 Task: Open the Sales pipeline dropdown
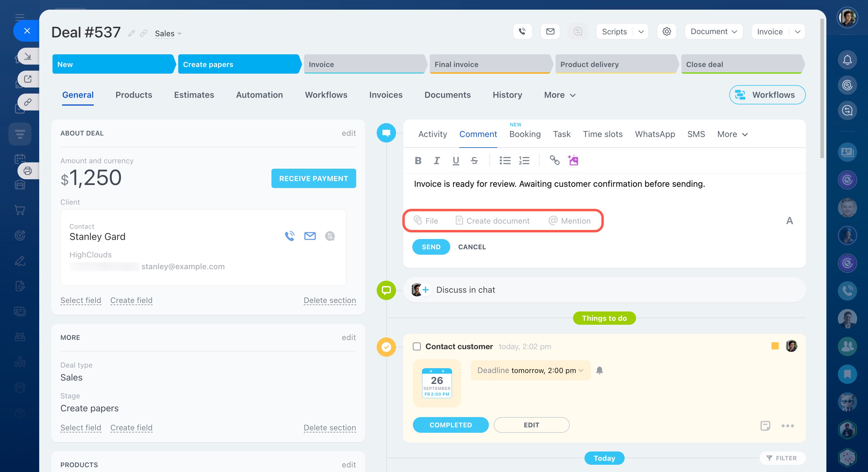click(168, 34)
